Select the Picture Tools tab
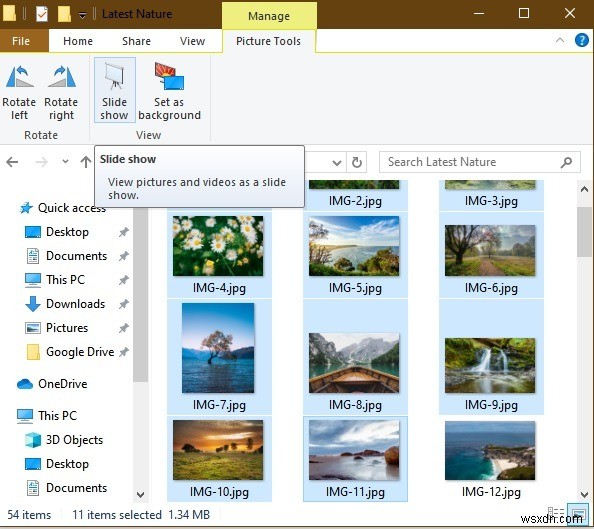 pyautogui.click(x=268, y=41)
